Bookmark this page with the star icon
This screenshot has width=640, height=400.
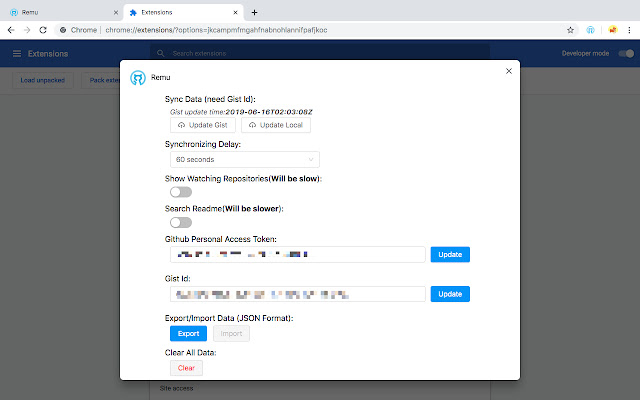tap(570, 30)
